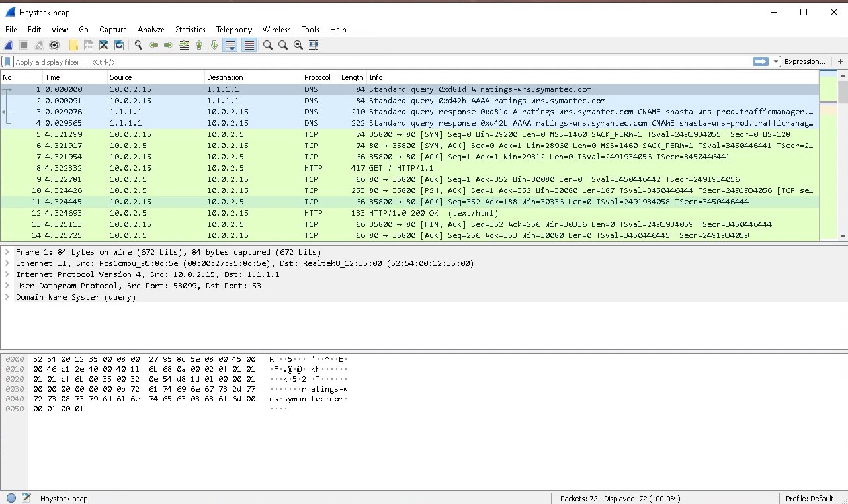Image resolution: width=848 pixels, height=504 pixels.
Task: Expand the Ethernet II details row
Action: 7,263
